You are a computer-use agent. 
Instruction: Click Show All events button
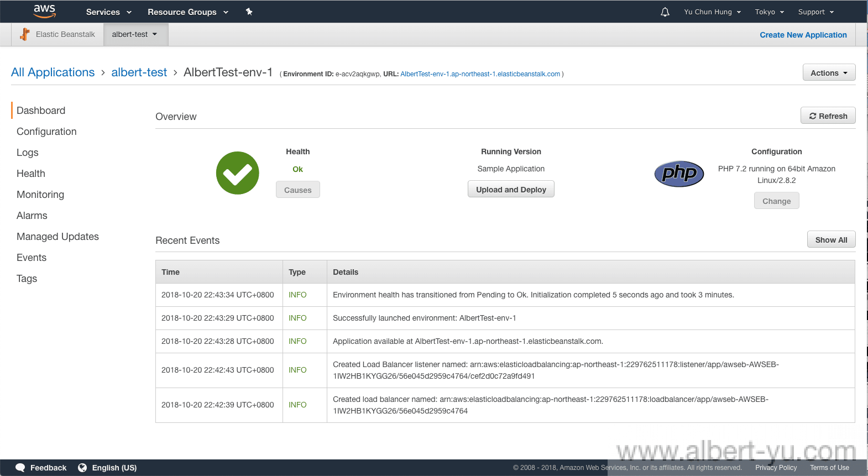click(831, 239)
